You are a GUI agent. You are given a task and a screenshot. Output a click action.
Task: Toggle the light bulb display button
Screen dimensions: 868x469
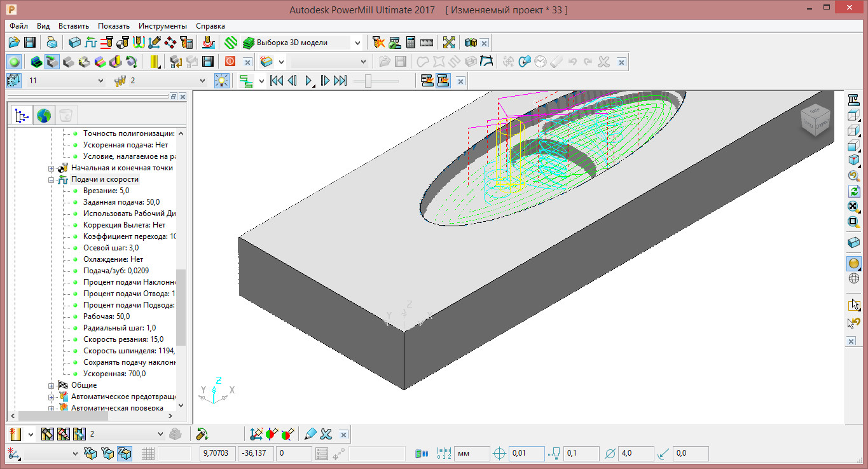[221, 81]
